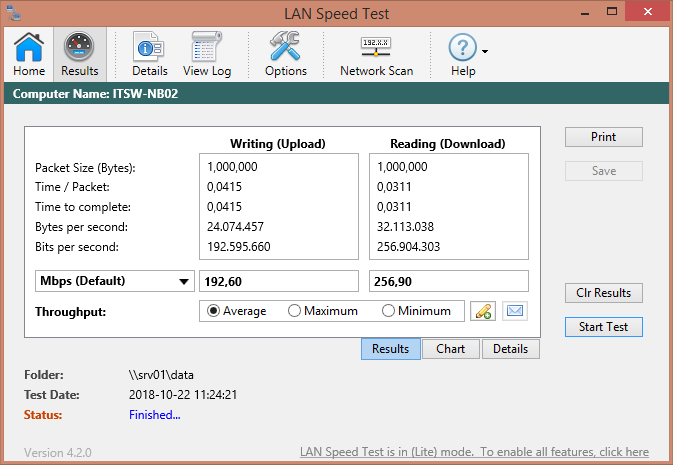The width and height of the screenshot is (673, 465).
Task: Switch to the Chart tab
Action: pos(451,349)
